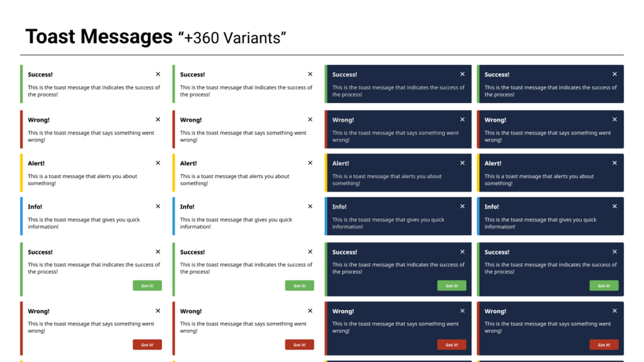644x362 pixels.
Task: Close far-right dark Wrong! toast with Got it button
Action: click(615, 311)
